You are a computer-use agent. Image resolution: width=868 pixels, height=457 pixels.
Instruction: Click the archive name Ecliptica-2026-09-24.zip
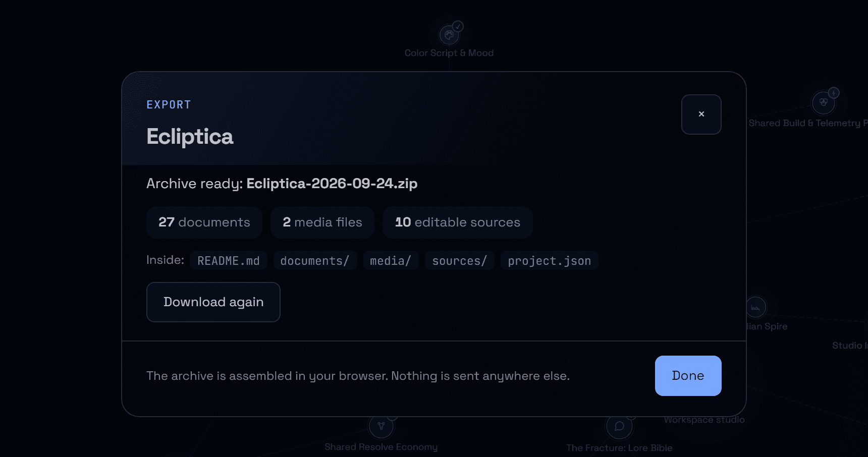pos(332,184)
